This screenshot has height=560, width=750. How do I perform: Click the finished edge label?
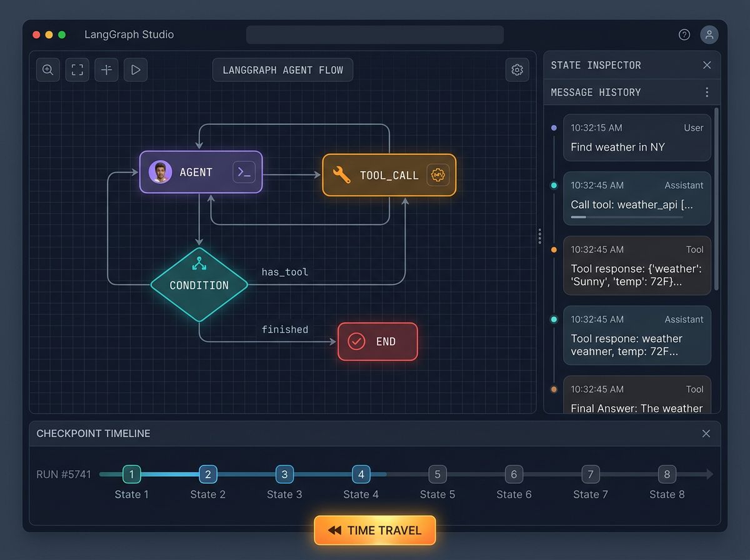[285, 329]
